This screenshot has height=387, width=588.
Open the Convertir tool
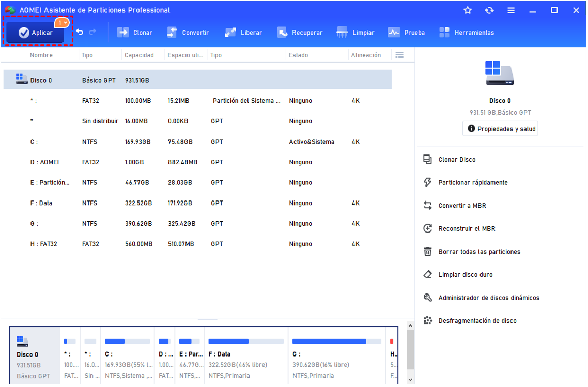pyautogui.click(x=188, y=33)
